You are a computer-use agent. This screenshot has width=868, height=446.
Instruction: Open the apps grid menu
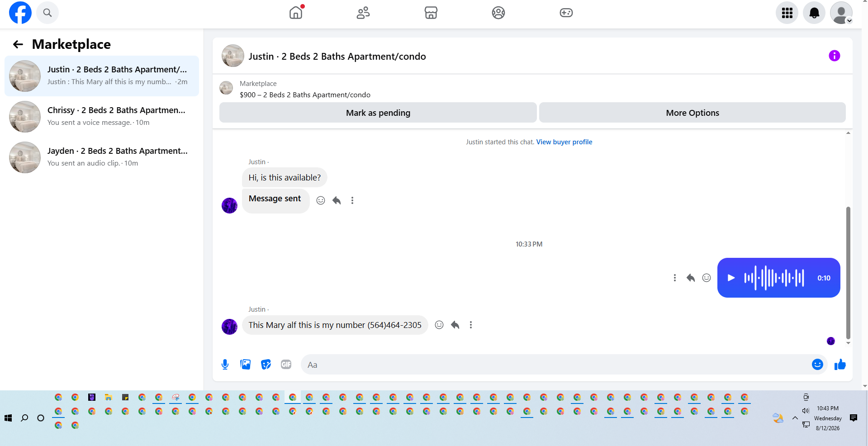(787, 13)
